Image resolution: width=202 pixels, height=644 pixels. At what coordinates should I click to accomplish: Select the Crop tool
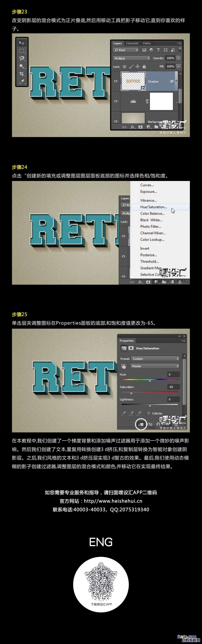22,74
